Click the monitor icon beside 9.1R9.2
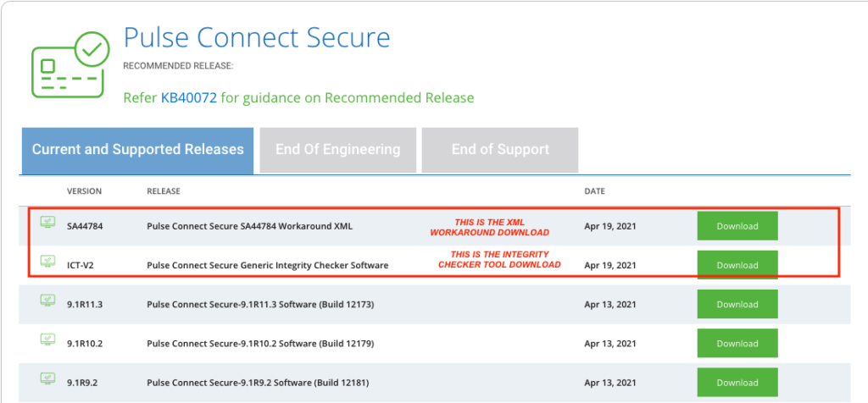 click(x=48, y=378)
